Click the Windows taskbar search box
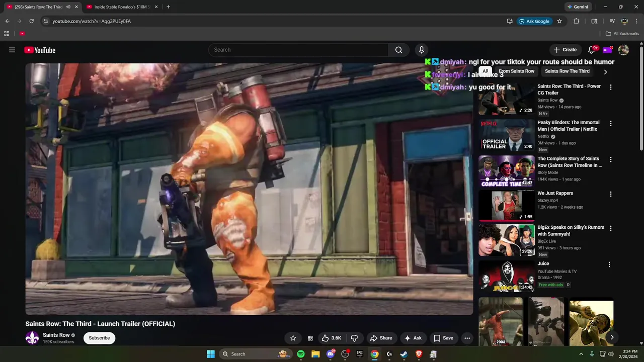Screen dimensions: 644x362 click(256, 354)
